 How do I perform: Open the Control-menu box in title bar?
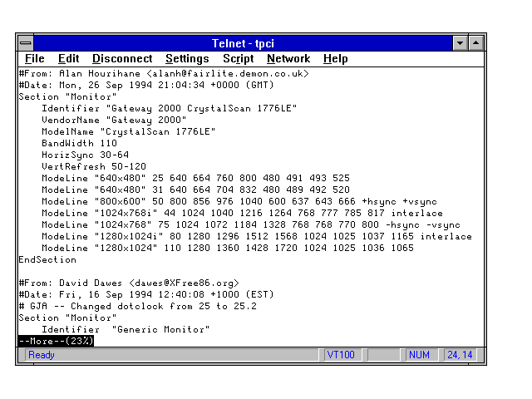coord(27,42)
